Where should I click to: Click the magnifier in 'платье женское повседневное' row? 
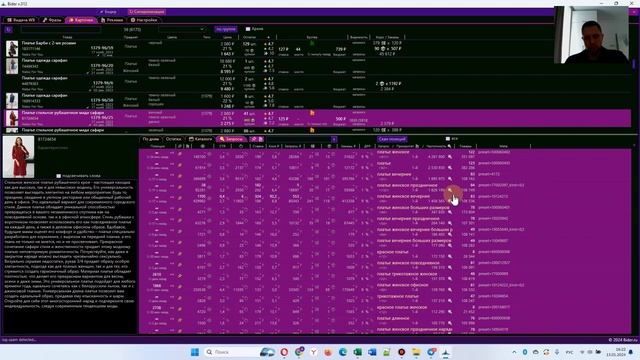click(450, 268)
